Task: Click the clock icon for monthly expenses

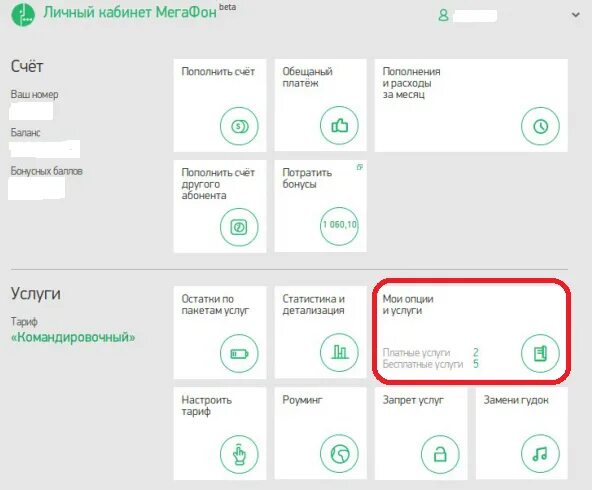Action: coord(540,126)
